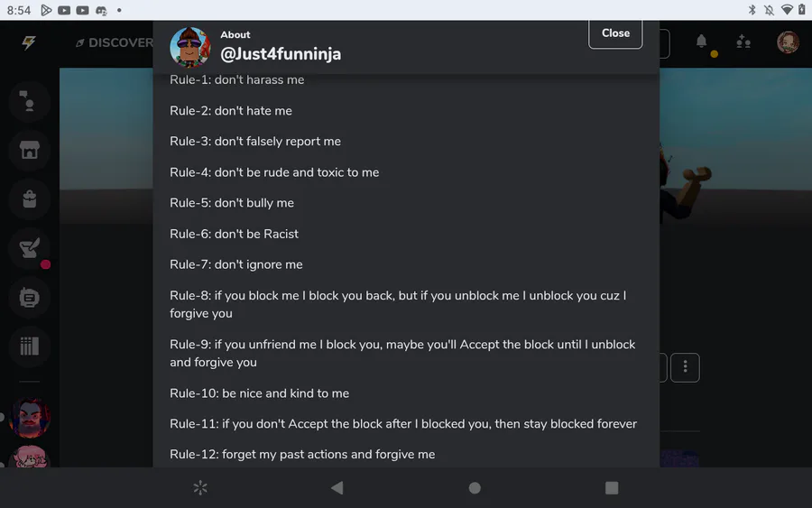Click the Just4funninja profile avatar in dialog
Image resolution: width=812 pixels, height=508 pixels.
[190, 46]
